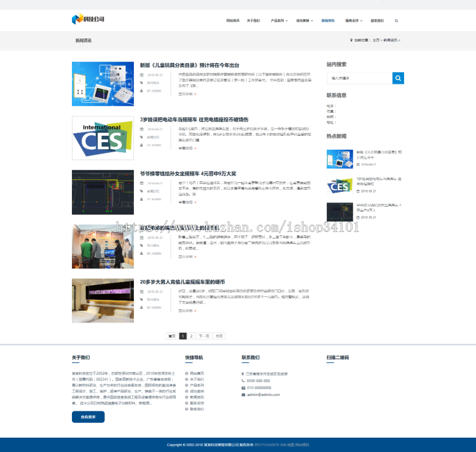Click the blue search button in the 站内搜索 box

pyautogui.click(x=398, y=78)
